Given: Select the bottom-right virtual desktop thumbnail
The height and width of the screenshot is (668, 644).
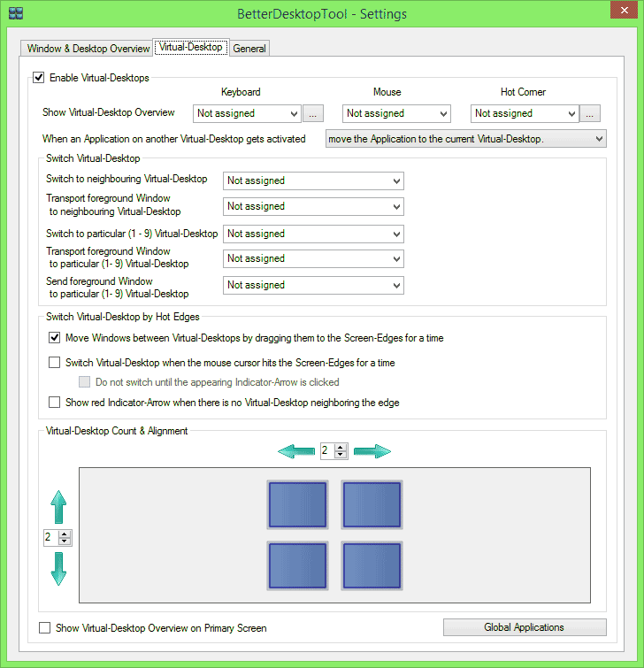Looking at the screenshot, I should point(372,566).
